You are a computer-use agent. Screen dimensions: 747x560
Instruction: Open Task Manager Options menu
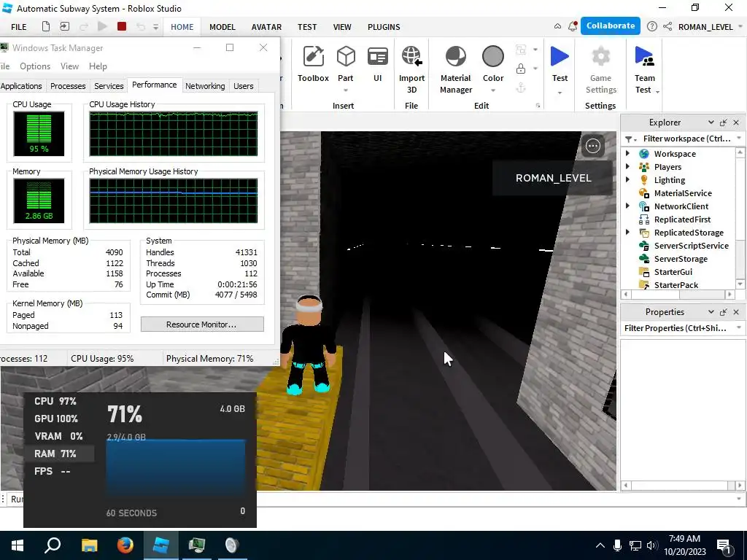click(x=35, y=66)
